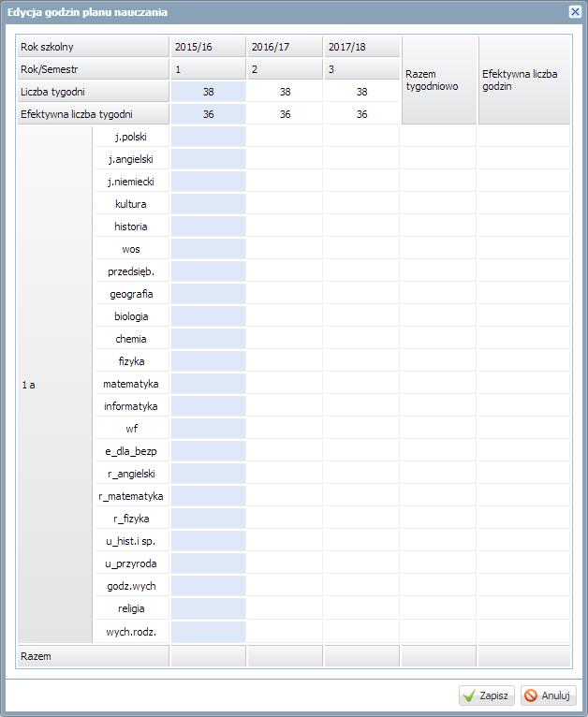Click the Rok/Semestr row header
588x717 pixels.
(x=94, y=69)
